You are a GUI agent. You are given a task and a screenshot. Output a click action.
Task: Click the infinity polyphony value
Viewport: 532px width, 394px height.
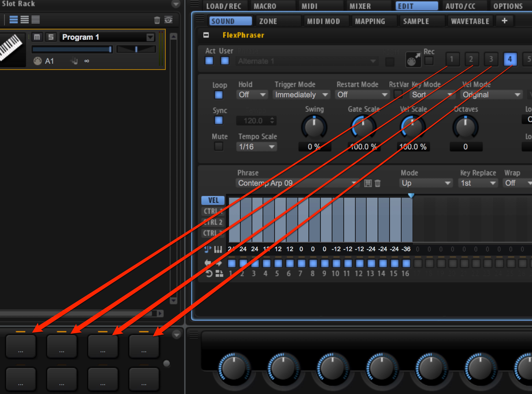click(87, 61)
